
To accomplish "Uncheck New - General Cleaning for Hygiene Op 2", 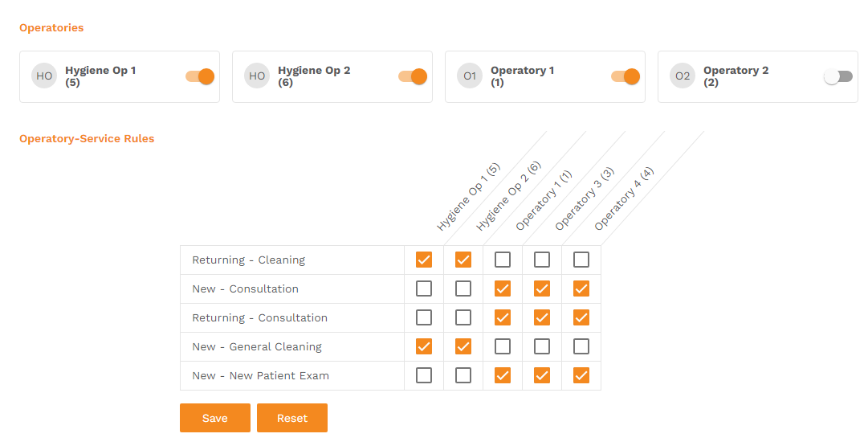I will point(463,346).
